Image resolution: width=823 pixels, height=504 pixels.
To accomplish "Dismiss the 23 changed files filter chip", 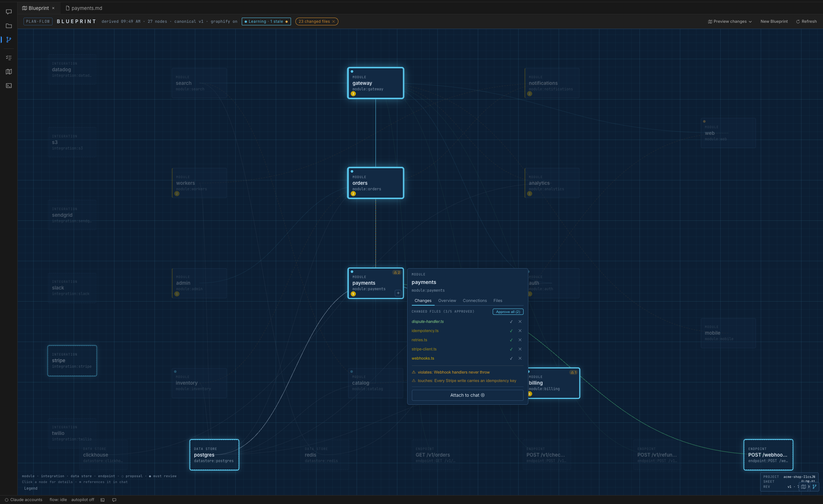I will tap(334, 22).
